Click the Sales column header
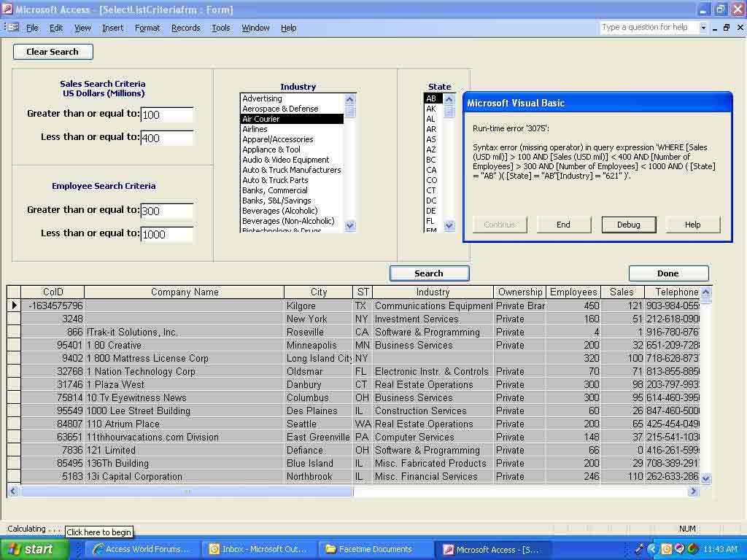747x560 pixels. pos(622,292)
